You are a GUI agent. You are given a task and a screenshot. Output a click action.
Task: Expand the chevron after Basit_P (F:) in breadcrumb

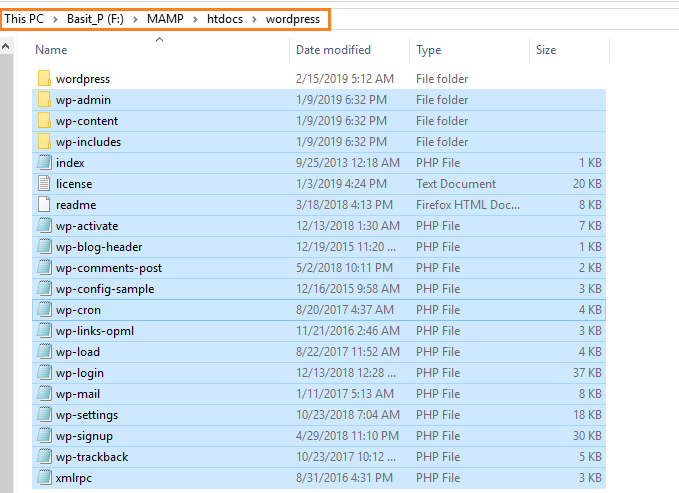135,19
